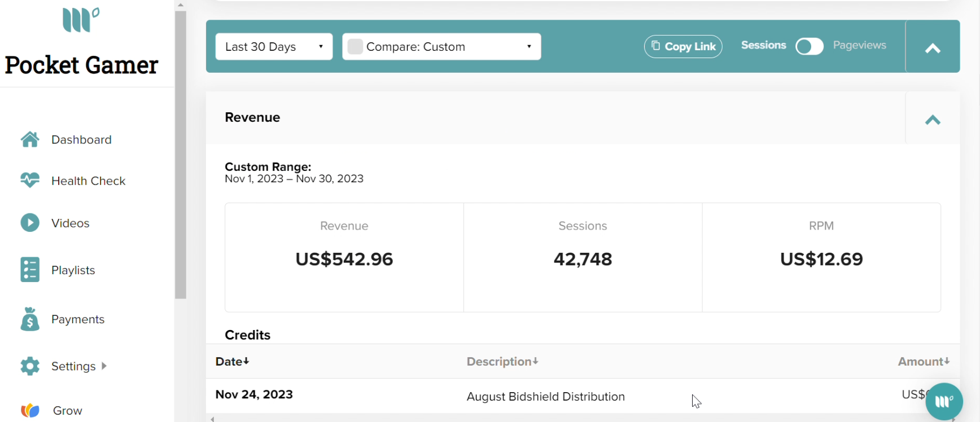Image resolution: width=980 pixels, height=422 pixels.
Task: Click the Revenue section heading
Action: pyautogui.click(x=252, y=117)
